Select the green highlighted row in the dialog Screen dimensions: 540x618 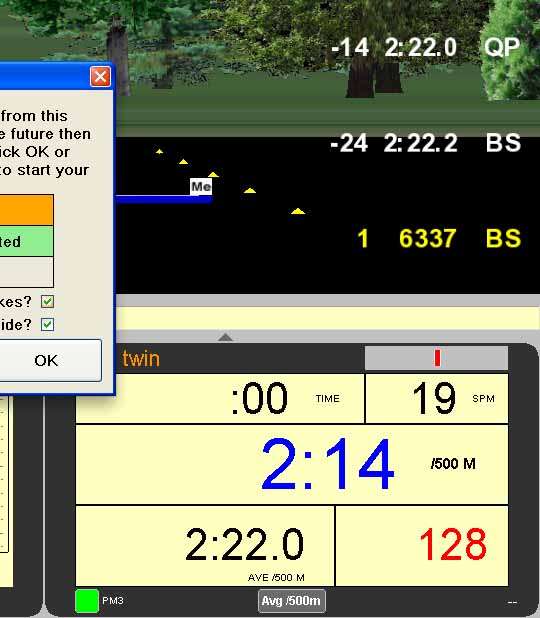pyautogui.click(x=26, y=241)
